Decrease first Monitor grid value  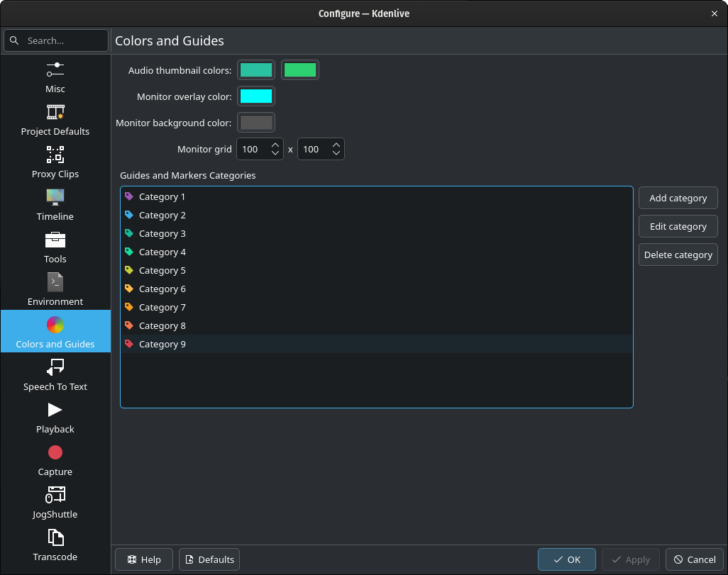(275, 153)
